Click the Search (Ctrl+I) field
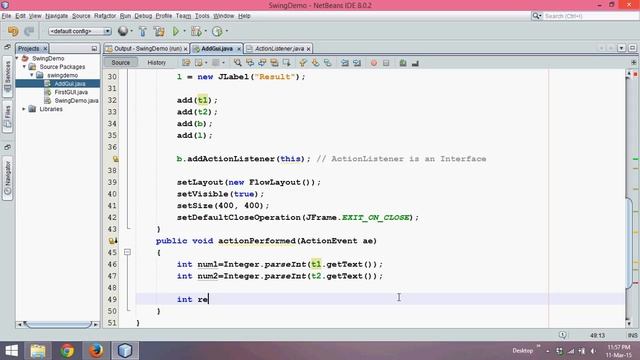Screen dimensions: 640x360 [x=590, y=16]
